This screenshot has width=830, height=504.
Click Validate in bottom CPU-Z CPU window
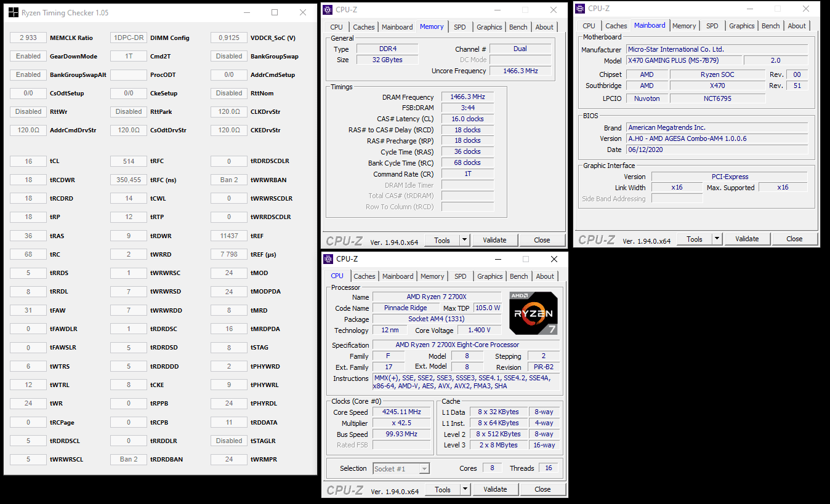coord(495,489)
